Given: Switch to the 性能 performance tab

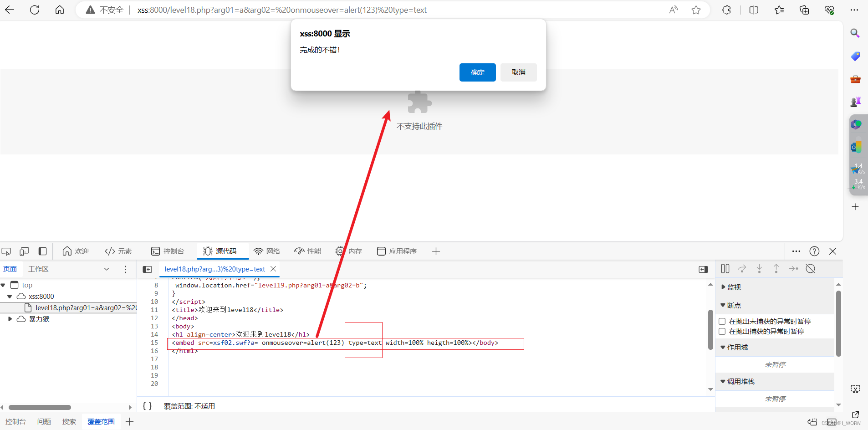Looking at the screenshot, I should coord(308,251).
